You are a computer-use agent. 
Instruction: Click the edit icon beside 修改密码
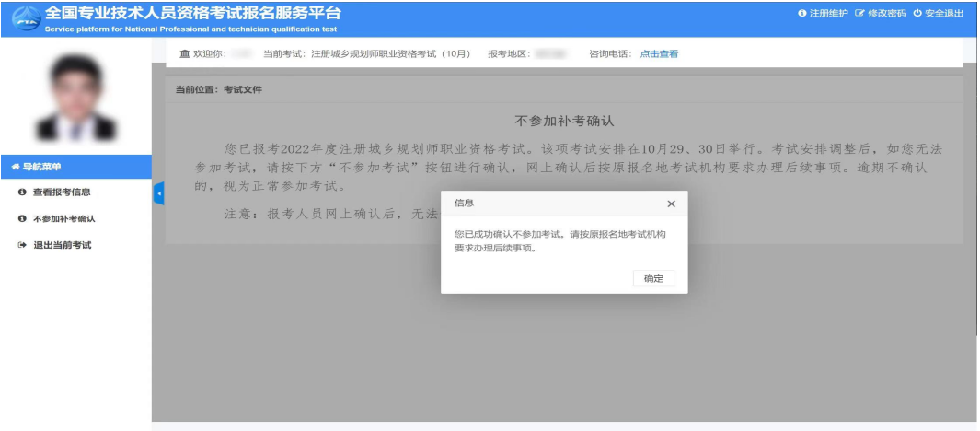859,14
